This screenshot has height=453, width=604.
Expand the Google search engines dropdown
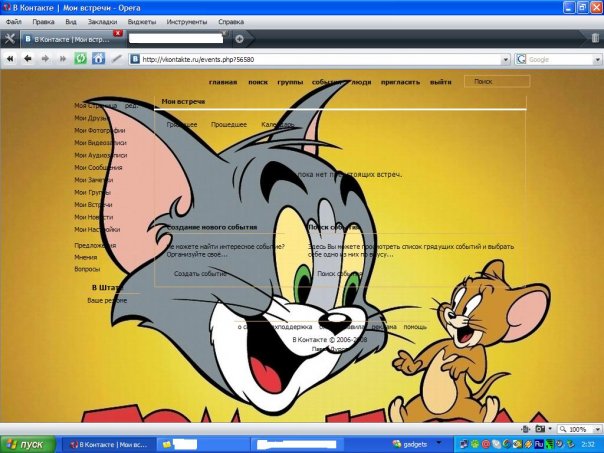[597, 60]
